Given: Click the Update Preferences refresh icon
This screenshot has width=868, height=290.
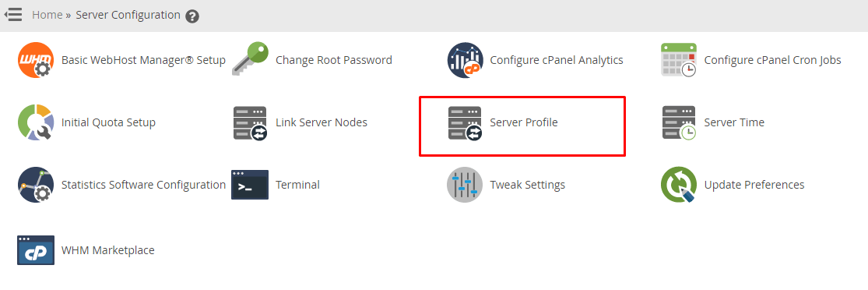Looking at the screenshot, I should (679, 185).
